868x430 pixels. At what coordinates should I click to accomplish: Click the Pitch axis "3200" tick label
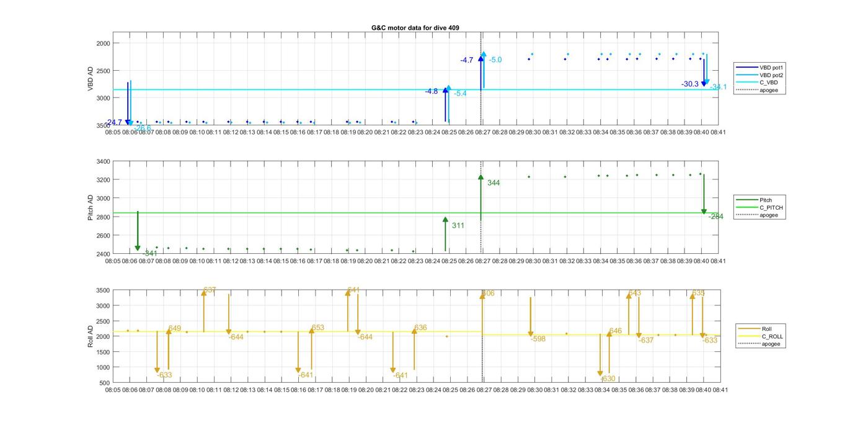(102, 180)
